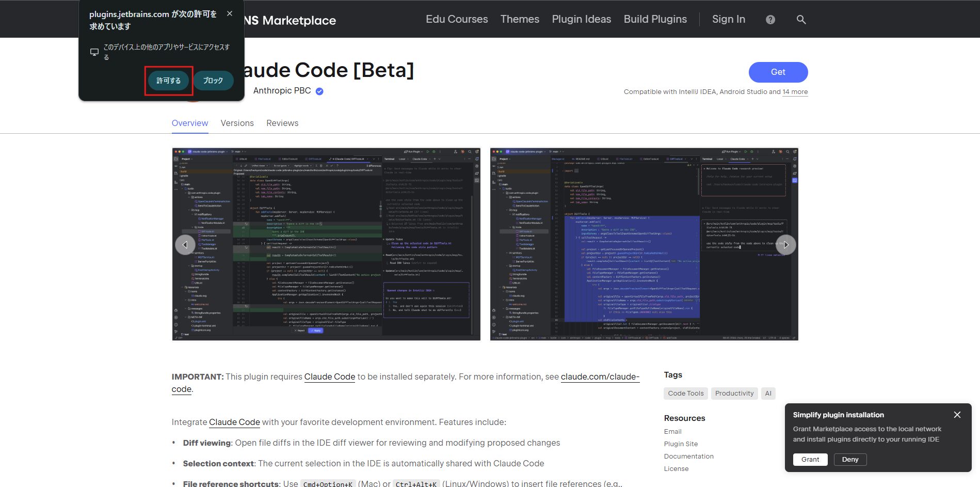980x487 pixels.
Task: Open Themes in the top navigation
Action: (519, 20)
